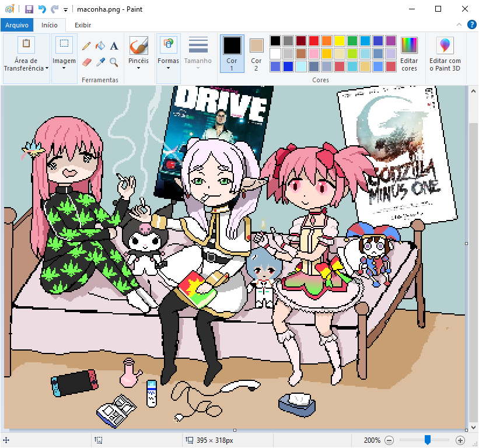Screen dimensions: 479x448
Task: Open the Imagem selection dropdown
Action: point(64,67)
